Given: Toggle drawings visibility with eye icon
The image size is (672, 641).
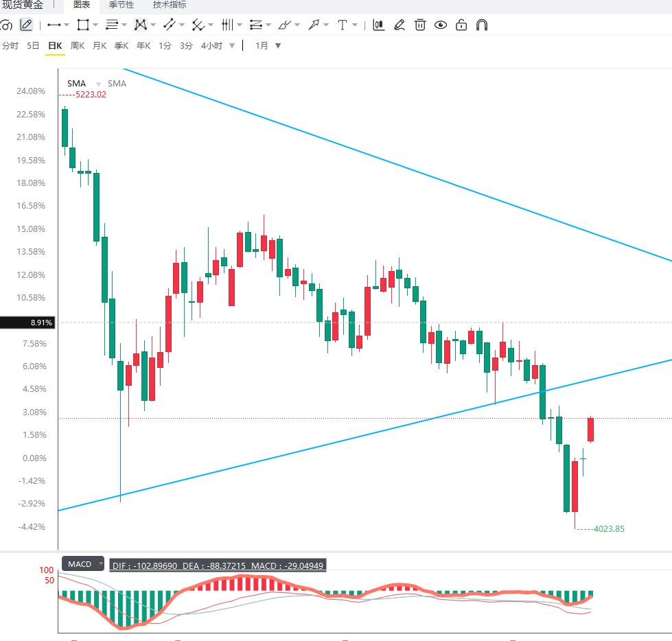Looking at the screenshot, I should point(441,25).
